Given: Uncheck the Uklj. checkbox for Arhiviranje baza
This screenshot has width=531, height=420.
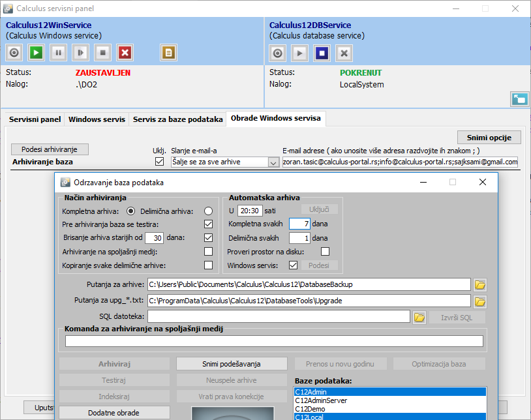Looking at the screenshot, I should (159, 162).
